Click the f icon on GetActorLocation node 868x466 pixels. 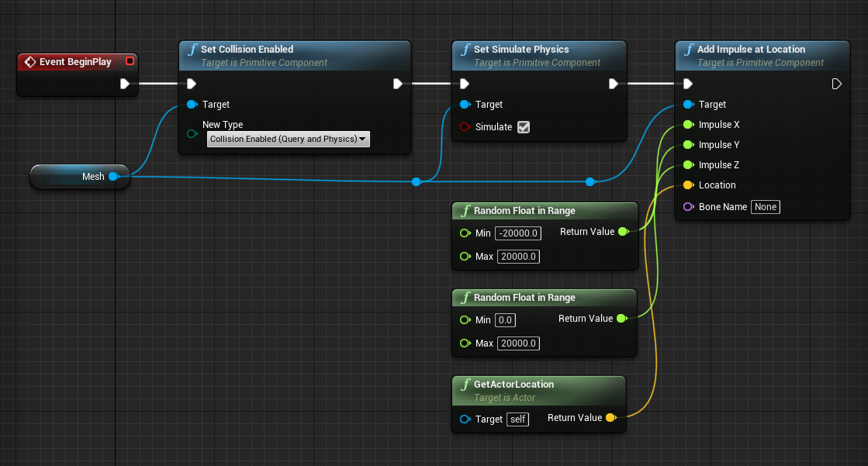tap(465, 384)
